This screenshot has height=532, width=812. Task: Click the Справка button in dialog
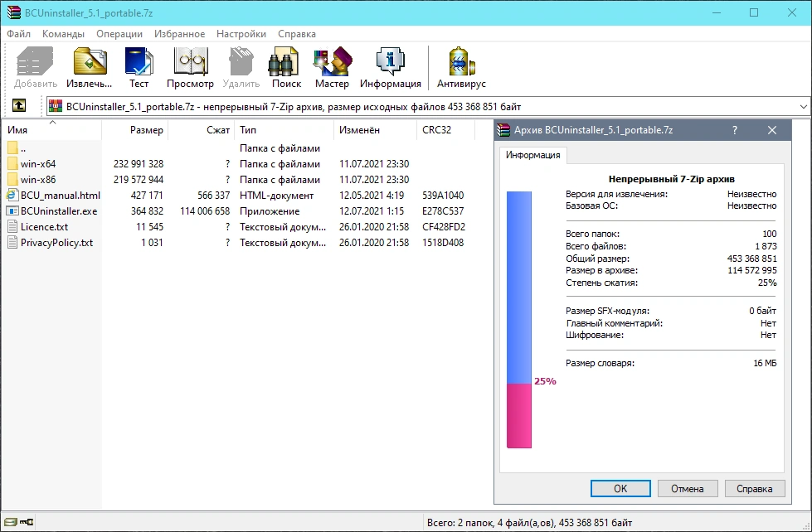(755, 489)
